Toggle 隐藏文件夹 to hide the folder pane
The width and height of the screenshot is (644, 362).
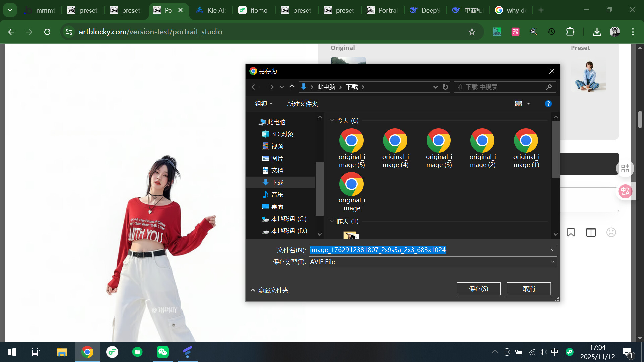pos(269,290)
